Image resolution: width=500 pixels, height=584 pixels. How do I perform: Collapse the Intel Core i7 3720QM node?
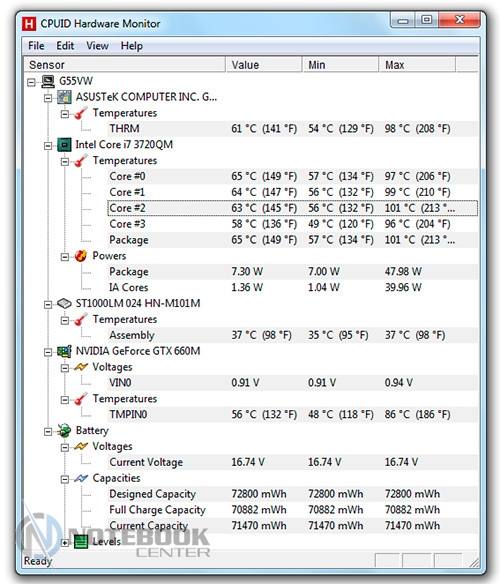(48, 146)
